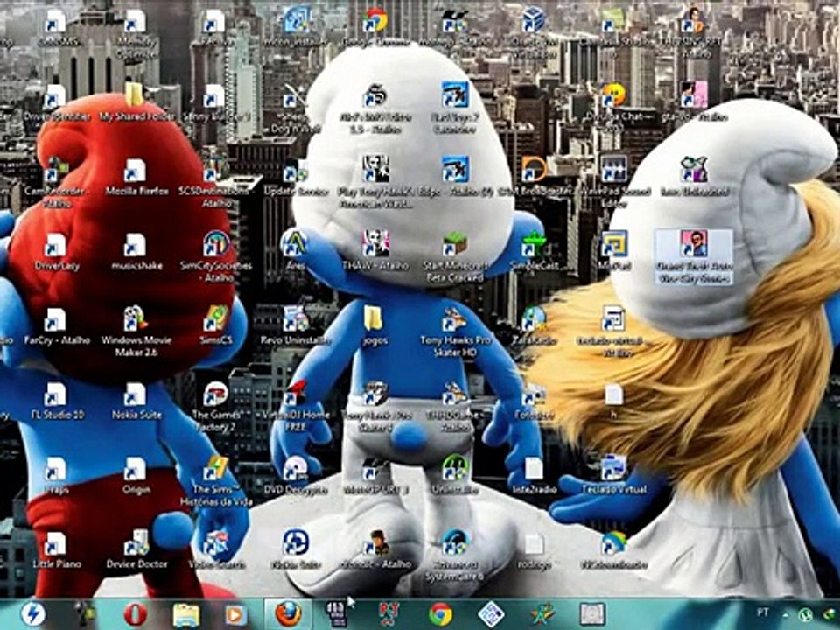
Task: Select the DVD Decrypter icon
Action: coord(295,476)
